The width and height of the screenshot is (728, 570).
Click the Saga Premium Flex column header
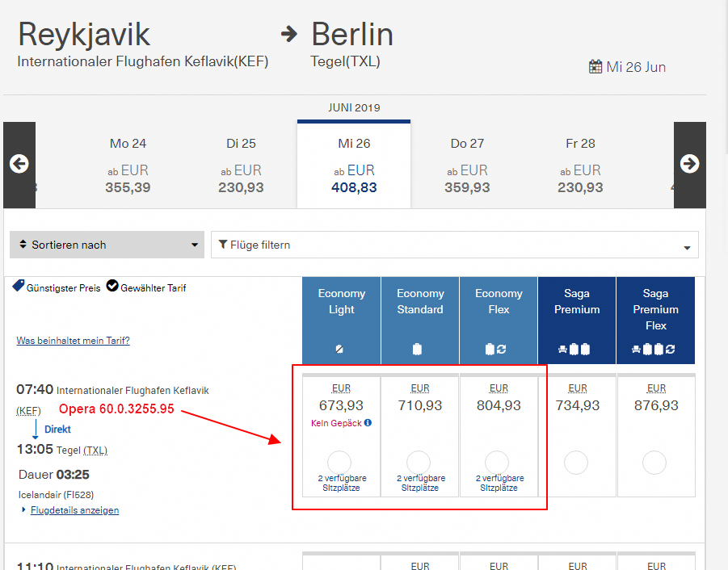point(655,310)
